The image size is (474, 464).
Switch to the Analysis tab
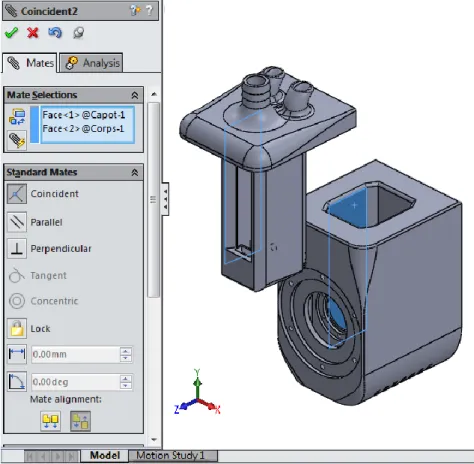click(91, 63)
